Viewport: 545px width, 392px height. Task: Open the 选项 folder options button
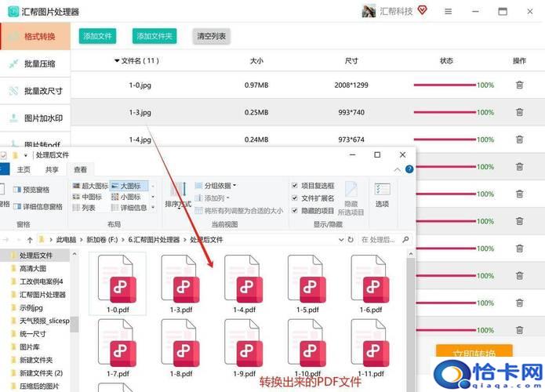(383, 195)
